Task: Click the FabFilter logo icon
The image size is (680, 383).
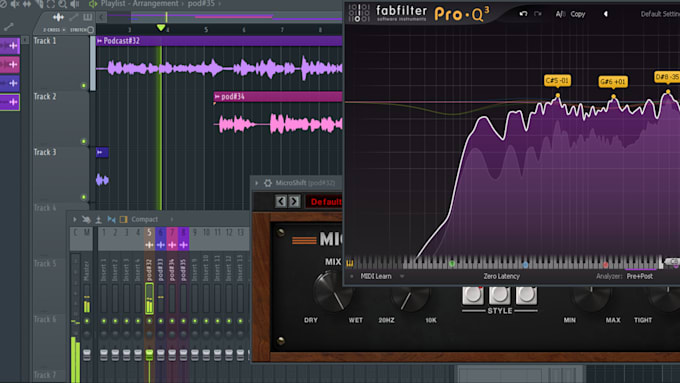Action: [x=359, y=13]
